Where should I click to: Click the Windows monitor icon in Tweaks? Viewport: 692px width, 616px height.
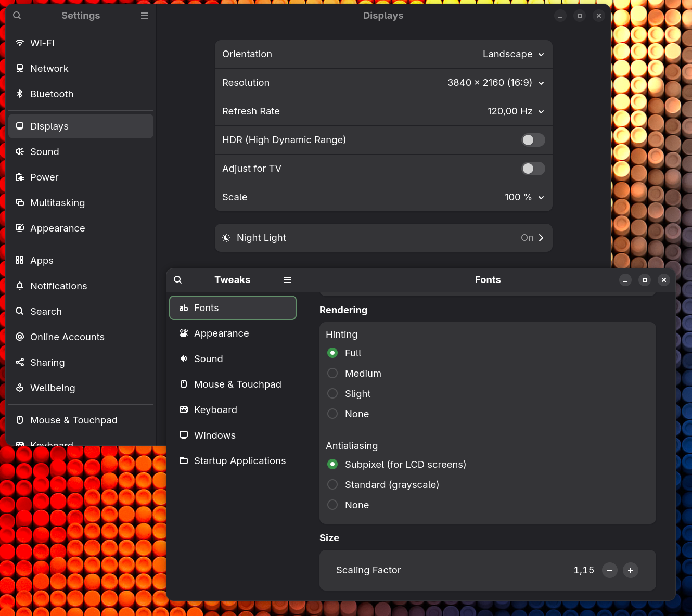(x=184, y=435)
